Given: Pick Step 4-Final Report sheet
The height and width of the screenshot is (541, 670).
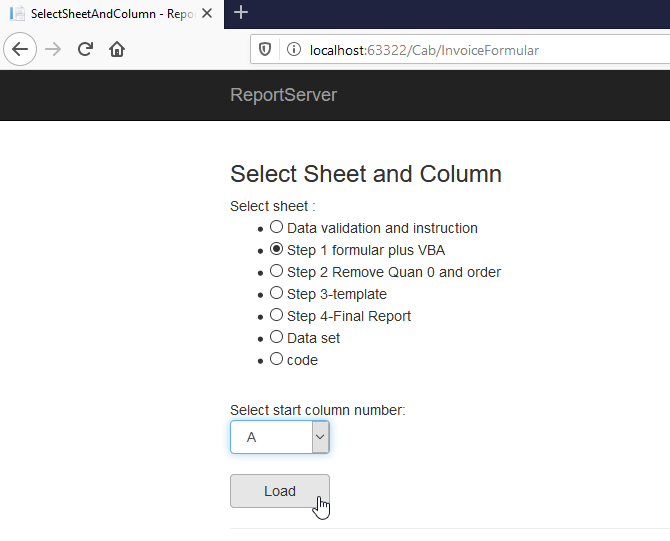Looking at the screenshot, I should 277,315.
